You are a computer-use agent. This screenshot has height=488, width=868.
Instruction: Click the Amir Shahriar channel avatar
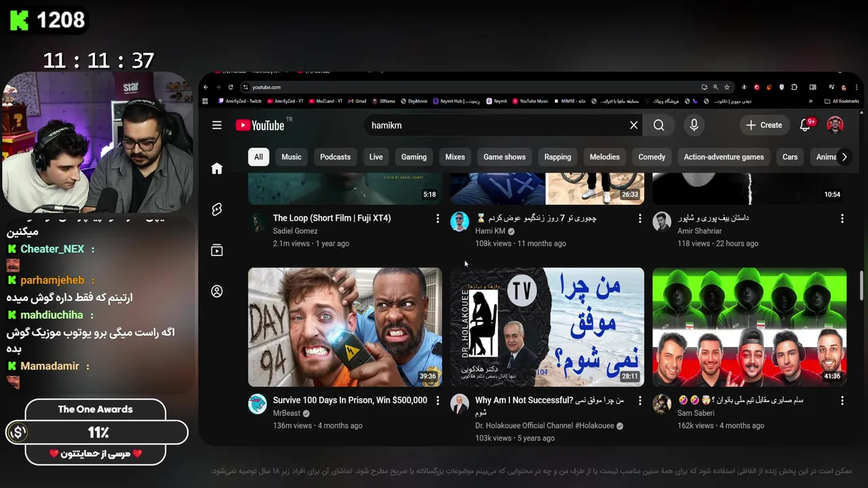(x=662, y=222)
